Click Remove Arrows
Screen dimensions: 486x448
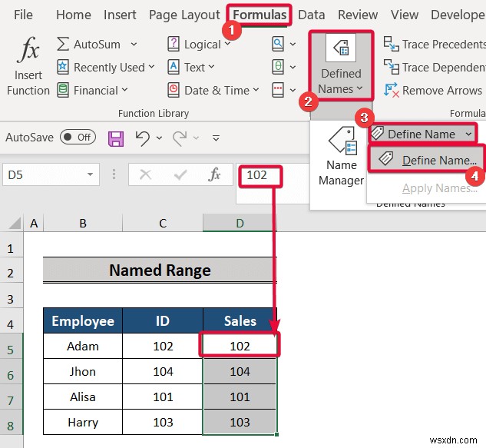[x=433, y=90]
